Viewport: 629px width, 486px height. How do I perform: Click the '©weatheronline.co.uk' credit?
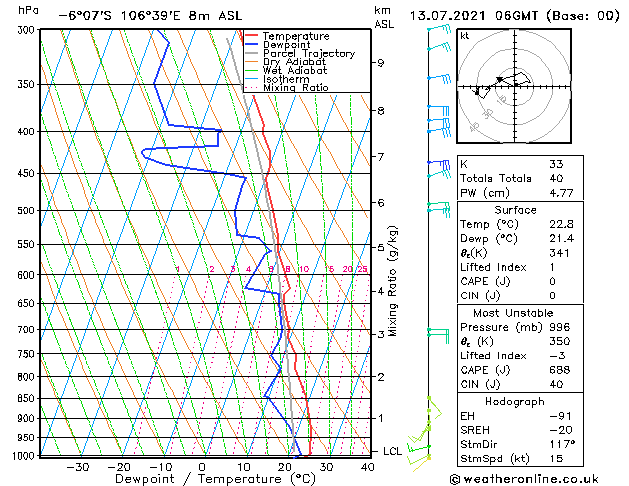524,479
